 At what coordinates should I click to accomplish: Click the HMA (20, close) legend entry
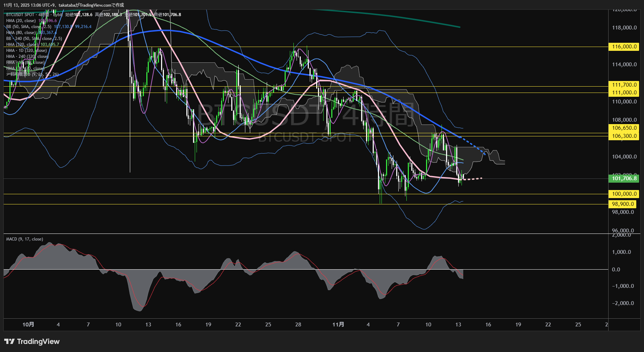tap(21, 21)
